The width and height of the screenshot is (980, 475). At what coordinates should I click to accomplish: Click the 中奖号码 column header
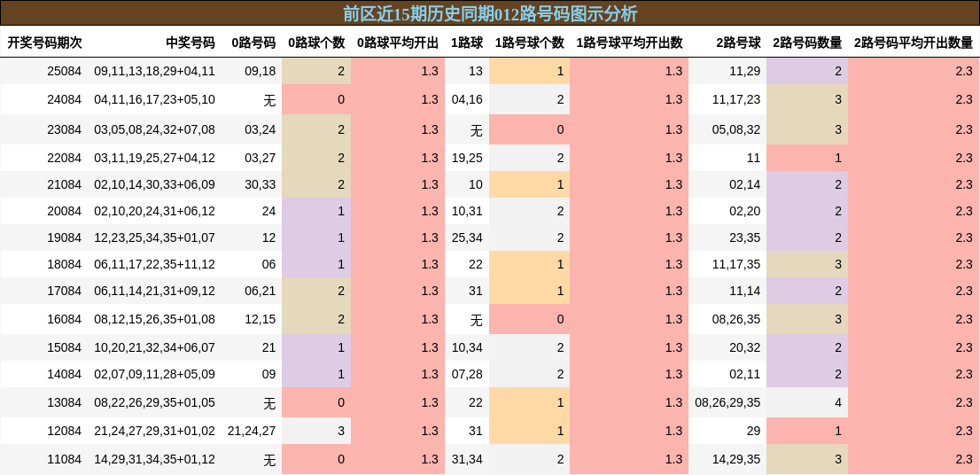190,43
